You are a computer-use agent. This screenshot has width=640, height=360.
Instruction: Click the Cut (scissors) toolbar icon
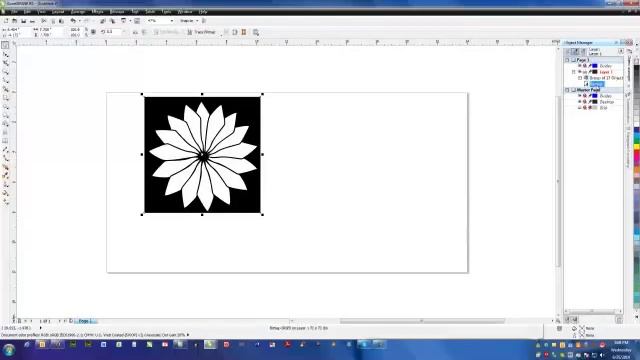pyautogui.click(x=43, y=21)
